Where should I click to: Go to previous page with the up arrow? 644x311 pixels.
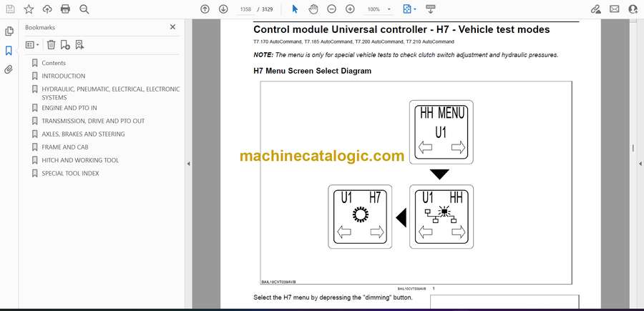coord(205,9)
